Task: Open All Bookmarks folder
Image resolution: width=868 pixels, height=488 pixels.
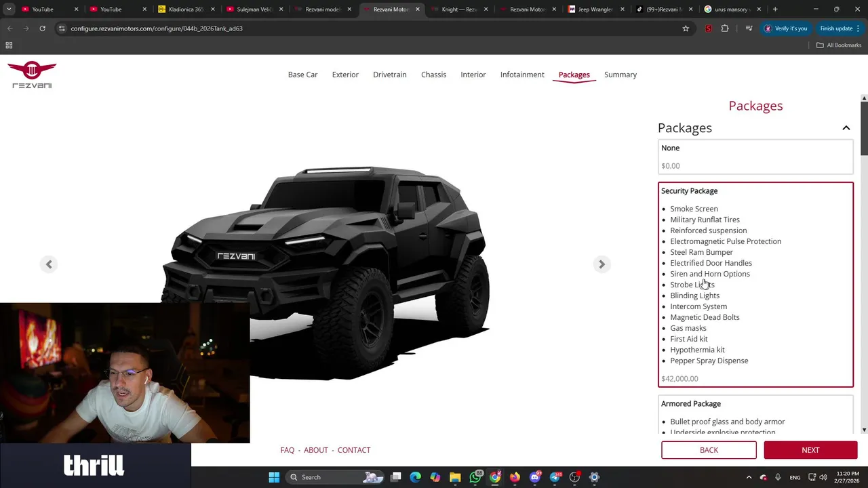Action: (839, 45)
